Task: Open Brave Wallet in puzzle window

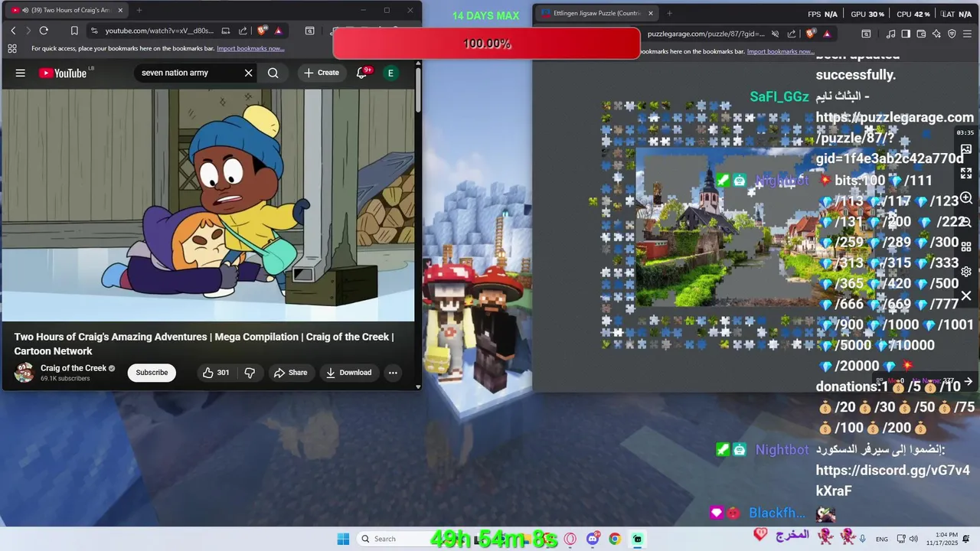Action: click(921, 34)
